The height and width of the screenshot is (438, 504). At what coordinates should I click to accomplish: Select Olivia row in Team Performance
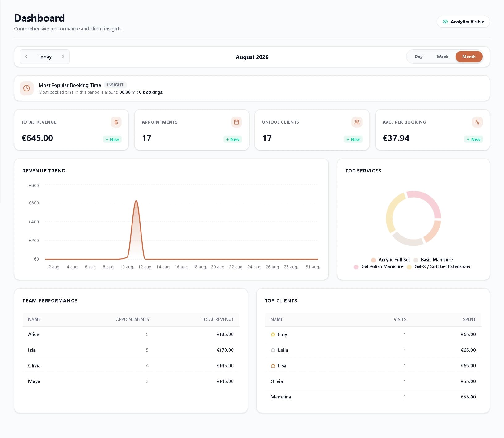click(x=131, y=366)
